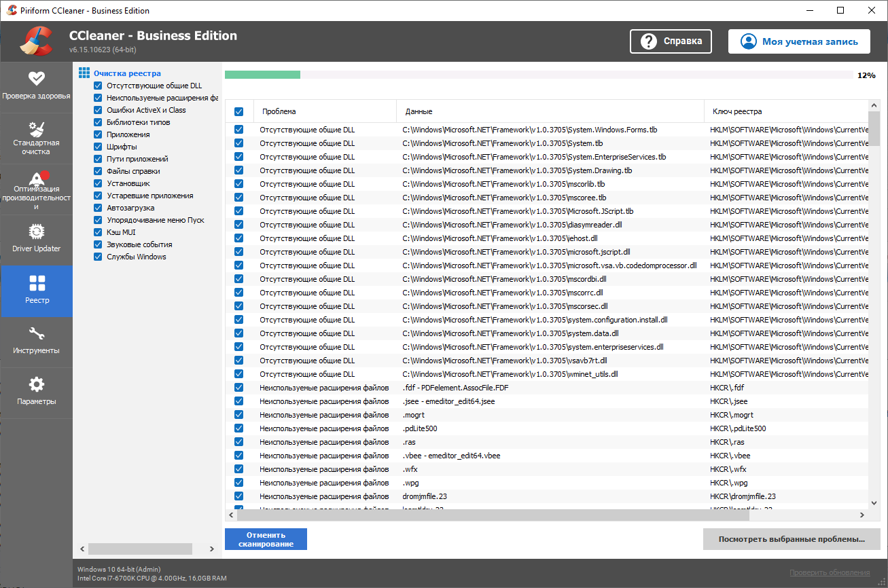Image resolution: width=888 pixels, height=588 pixels.
Task: Click the 'Проверить обновления' link
Action: 829,572
